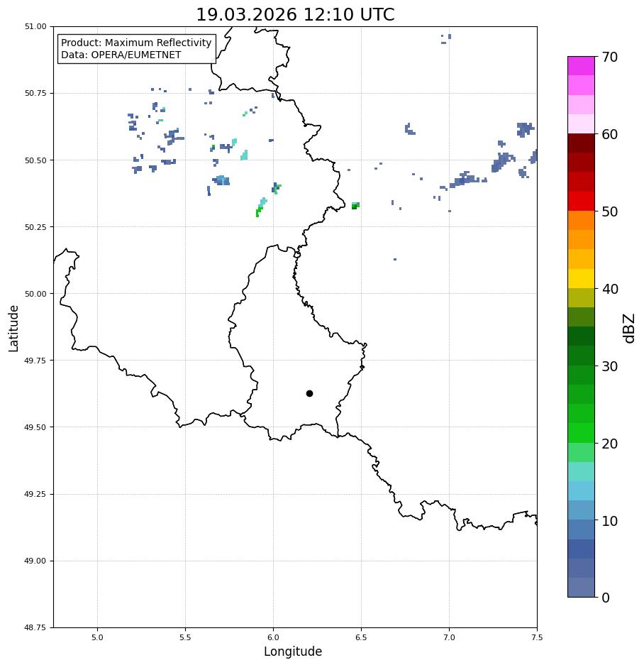
Task: Click the colorbar tick label '30'
Action: (610, 366)
